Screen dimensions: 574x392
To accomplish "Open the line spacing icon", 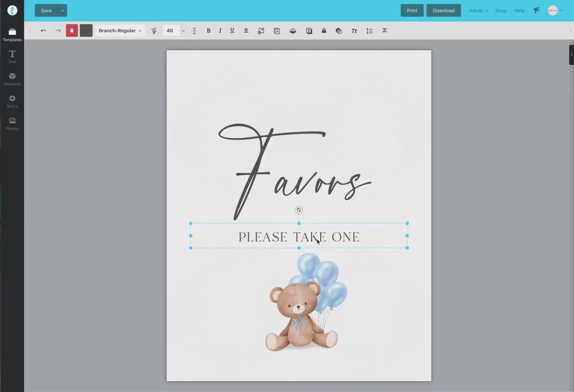I will click(370, 30).
